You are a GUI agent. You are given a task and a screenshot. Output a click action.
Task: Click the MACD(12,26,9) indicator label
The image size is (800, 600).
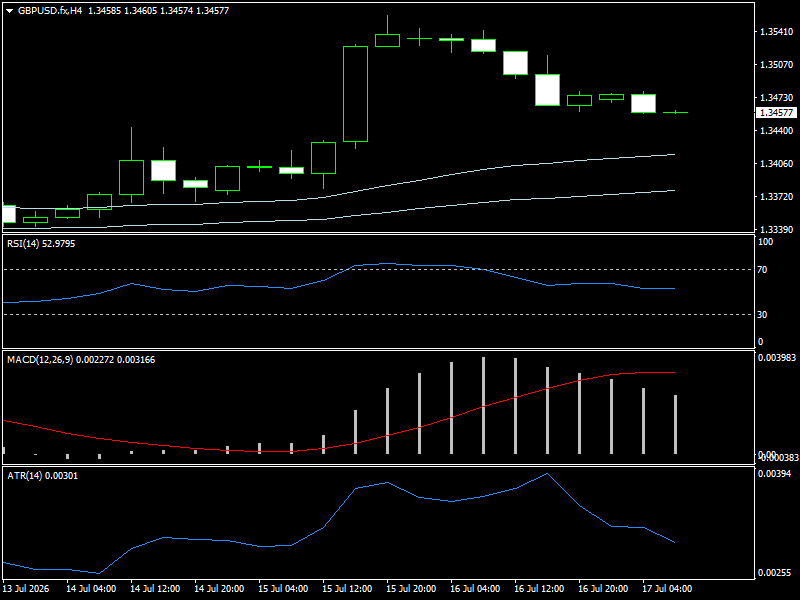[81, 360]
